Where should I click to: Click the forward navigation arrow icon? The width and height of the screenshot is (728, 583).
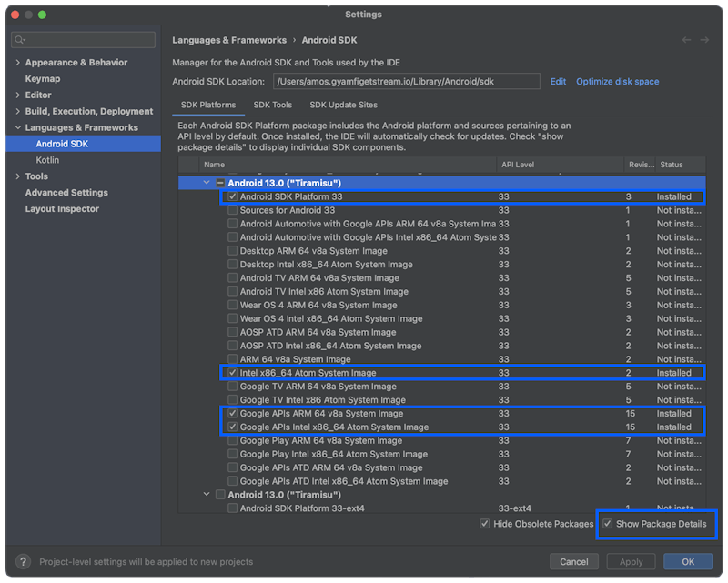[706, 40]
